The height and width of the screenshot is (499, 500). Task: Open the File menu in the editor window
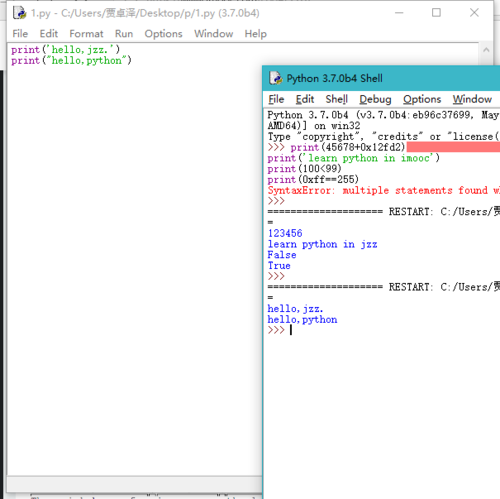(20, 34)
